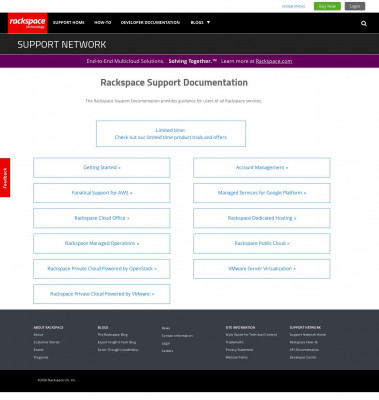Open Account Management section
Image resolution: width=379 pixels, height=400 pixels.
pos(262,168)
